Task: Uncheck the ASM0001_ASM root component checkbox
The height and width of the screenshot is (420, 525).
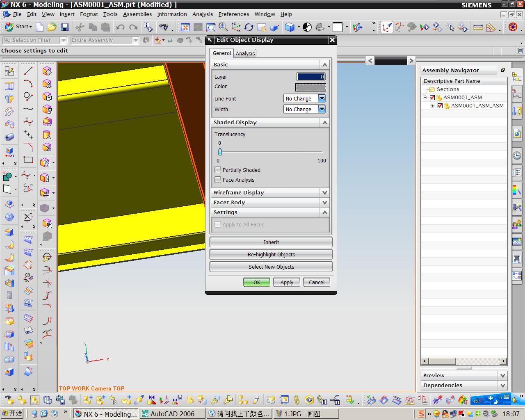Action: tap(432, 98)
